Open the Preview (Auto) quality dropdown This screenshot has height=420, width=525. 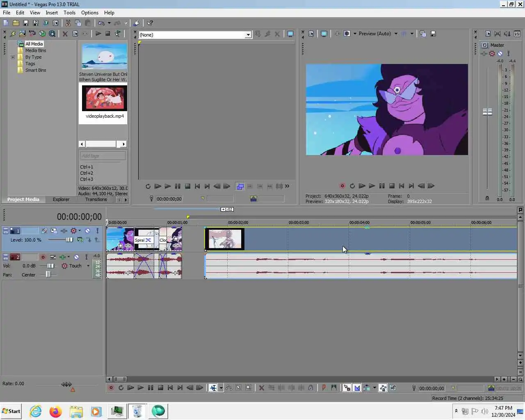(x=396, y=34)
